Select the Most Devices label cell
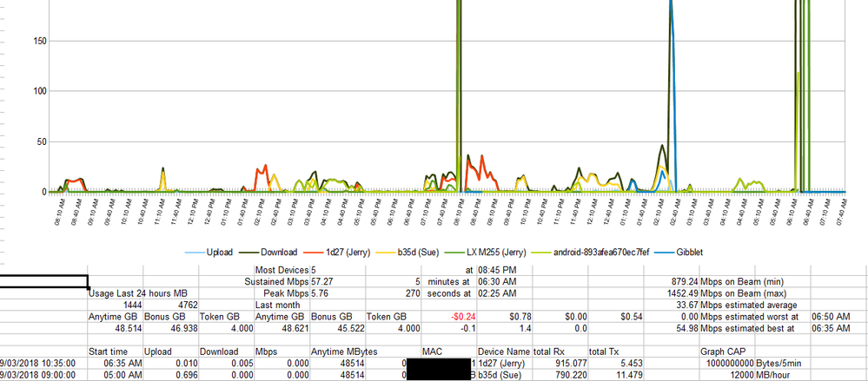Screen dimensions: 868x381 click(281, 270)
